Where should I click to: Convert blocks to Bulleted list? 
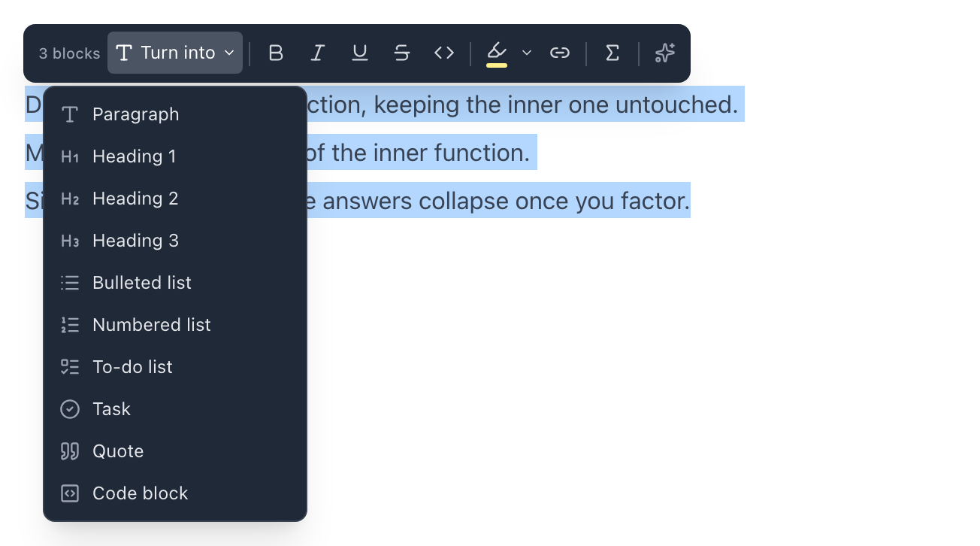pyautogui.click(x=175, y=283)
